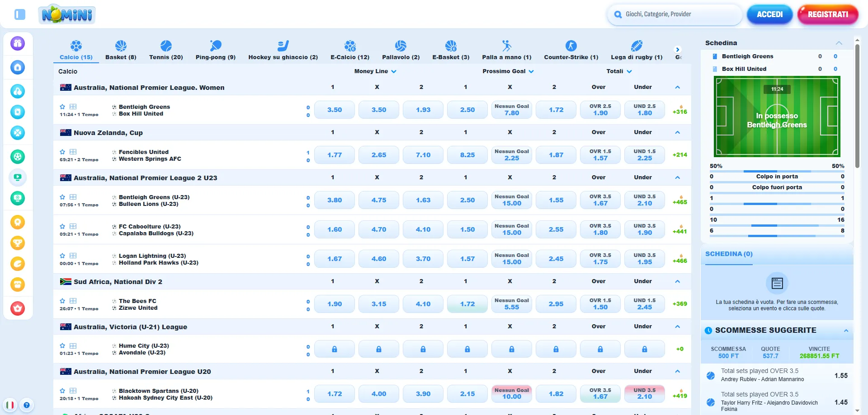
Task: Collapse the Nuova Zelanda, Cup section
Action: tap(677, 132)
